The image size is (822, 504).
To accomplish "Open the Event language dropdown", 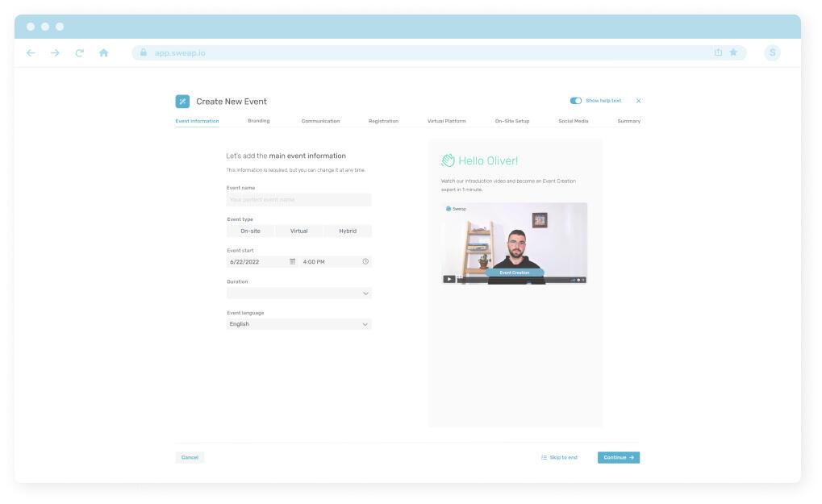I will (298, 324).
